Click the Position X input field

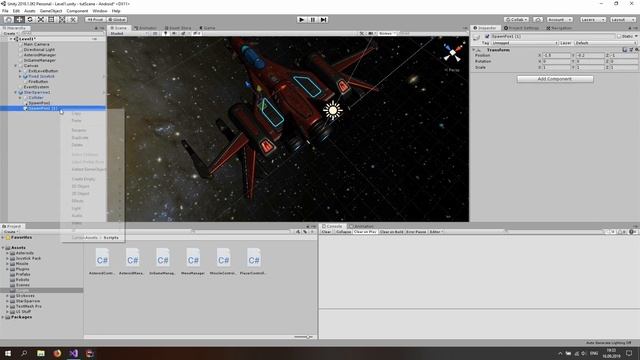(x=556, y=55)
